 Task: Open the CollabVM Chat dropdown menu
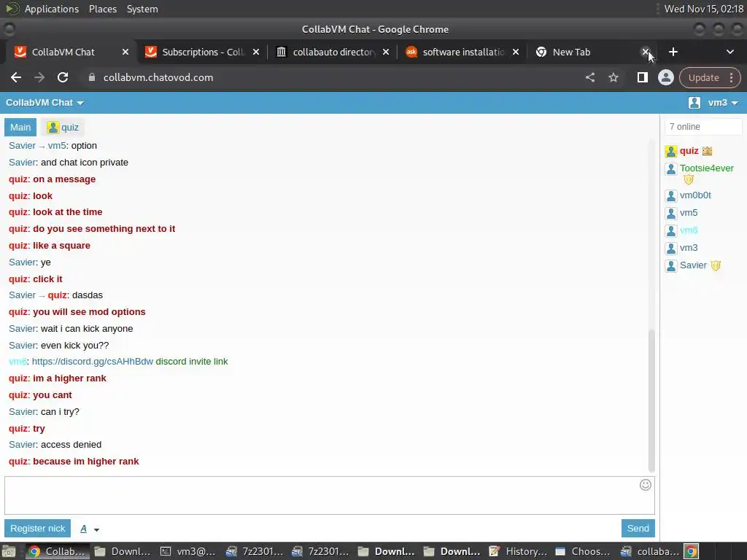(x=44, y=103)
